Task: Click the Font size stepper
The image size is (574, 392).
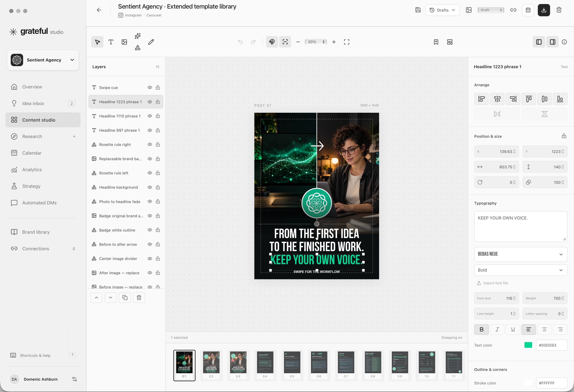Action: click(x=515, y=298)
